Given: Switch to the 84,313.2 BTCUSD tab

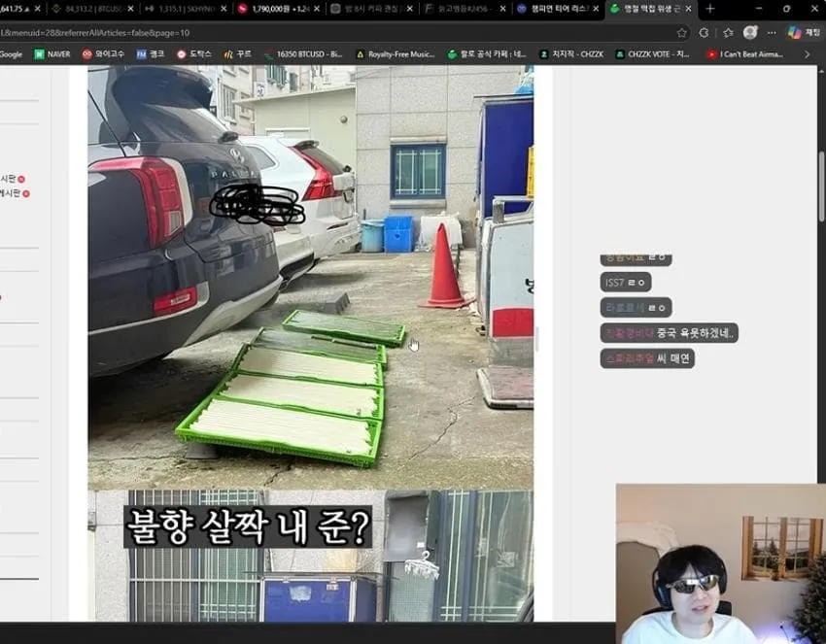Looking at the screenshot, I should 93,9.
